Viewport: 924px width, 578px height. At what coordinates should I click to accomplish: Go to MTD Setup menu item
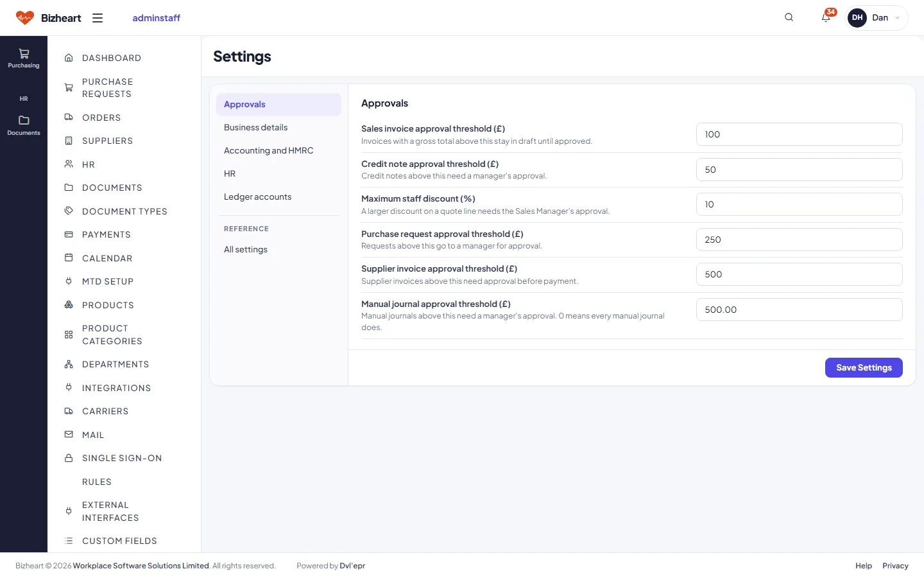click(x=124, y=281)
